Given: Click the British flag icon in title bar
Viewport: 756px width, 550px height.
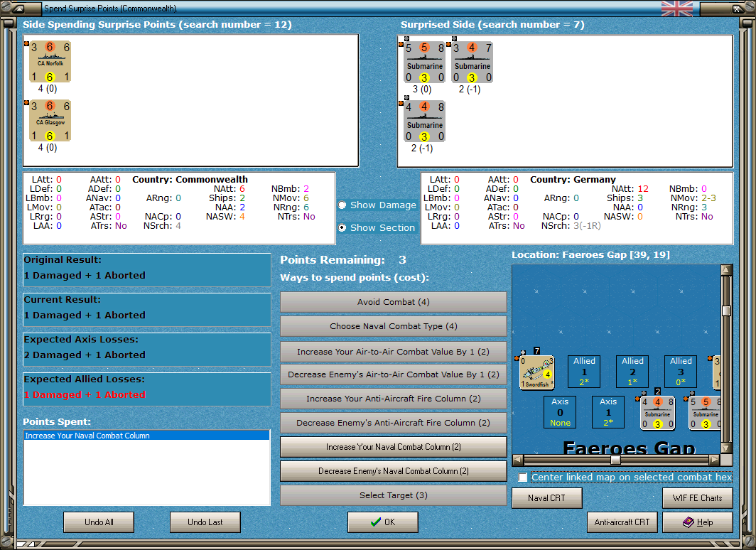Looking at the screenshot, I should click(x=677, y=9).
